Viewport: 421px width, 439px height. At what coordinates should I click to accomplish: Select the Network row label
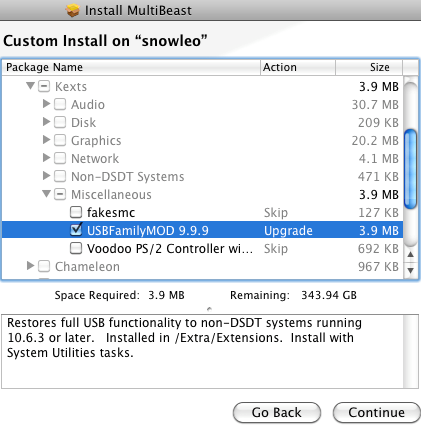95,159
